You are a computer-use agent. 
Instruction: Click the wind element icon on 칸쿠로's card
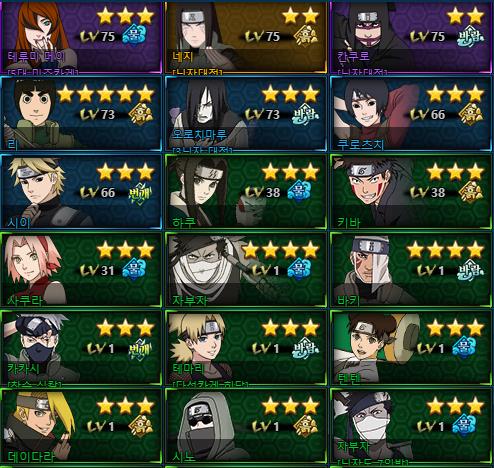click(470, 36)
